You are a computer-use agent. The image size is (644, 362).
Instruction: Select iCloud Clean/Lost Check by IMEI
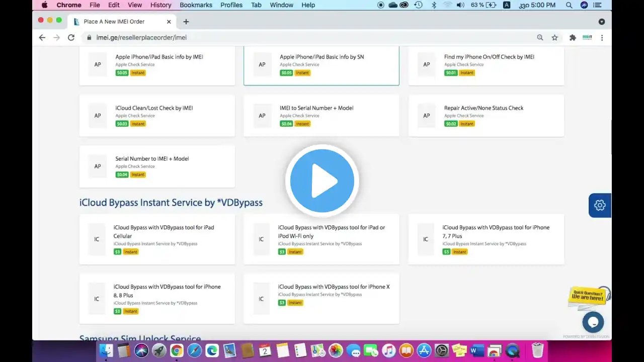tap(157, 116)
